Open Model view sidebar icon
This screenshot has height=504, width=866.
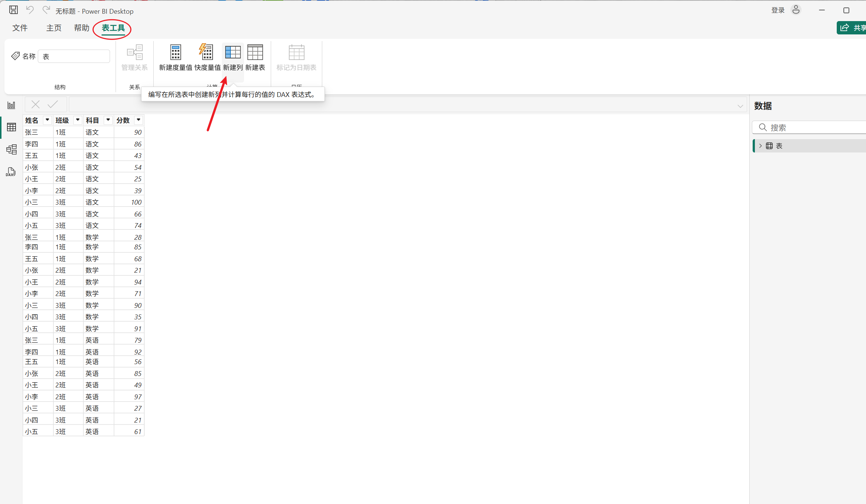[11, 149]
